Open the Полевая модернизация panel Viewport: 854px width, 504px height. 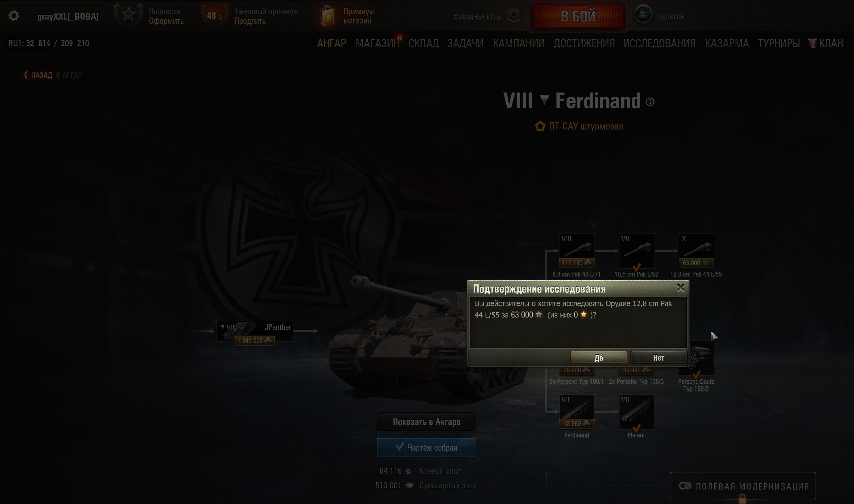(x=743, y=486)
